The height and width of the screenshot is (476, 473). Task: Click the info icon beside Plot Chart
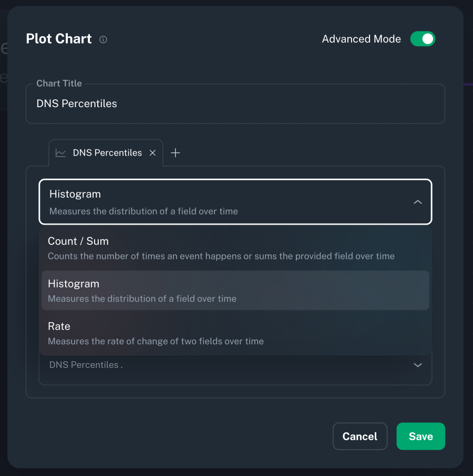point(103,39)
